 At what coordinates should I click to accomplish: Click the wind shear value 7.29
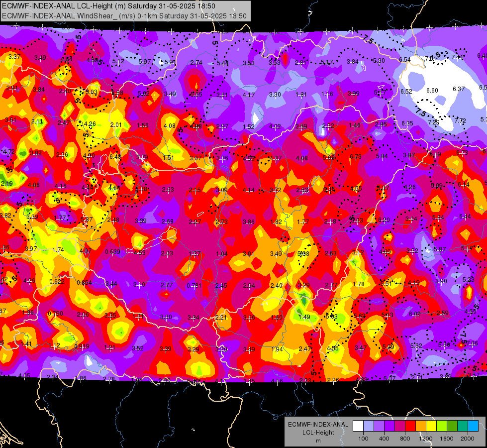pyautogui.click(x=434, y=122)
